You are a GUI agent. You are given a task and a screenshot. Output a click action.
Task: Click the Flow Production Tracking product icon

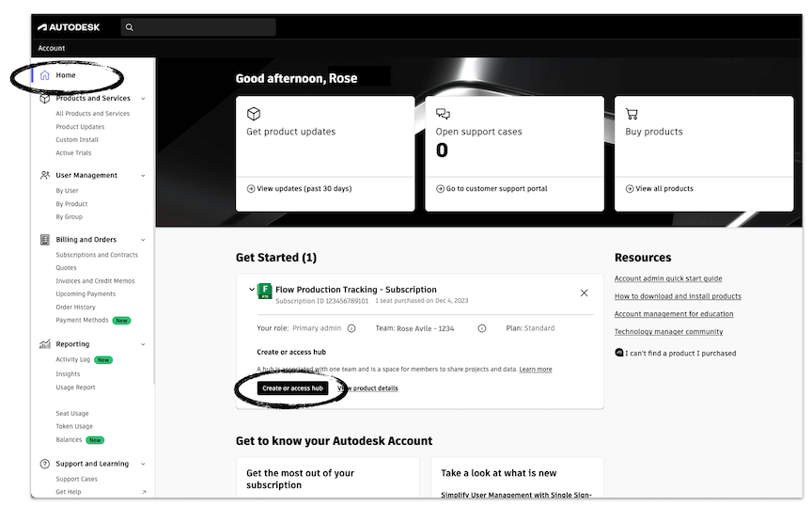coord(265,291)
